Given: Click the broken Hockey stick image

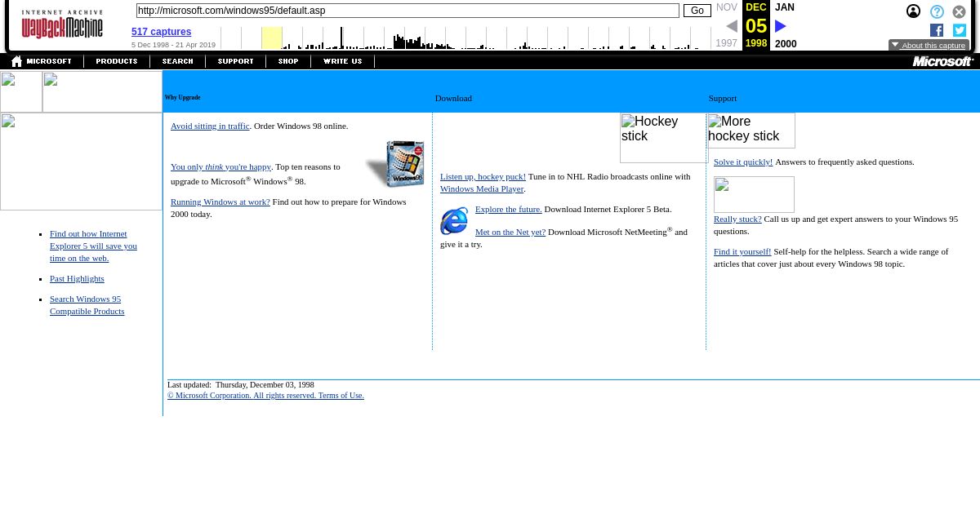Looking at the screenshot, I should (x=663, y=138).
